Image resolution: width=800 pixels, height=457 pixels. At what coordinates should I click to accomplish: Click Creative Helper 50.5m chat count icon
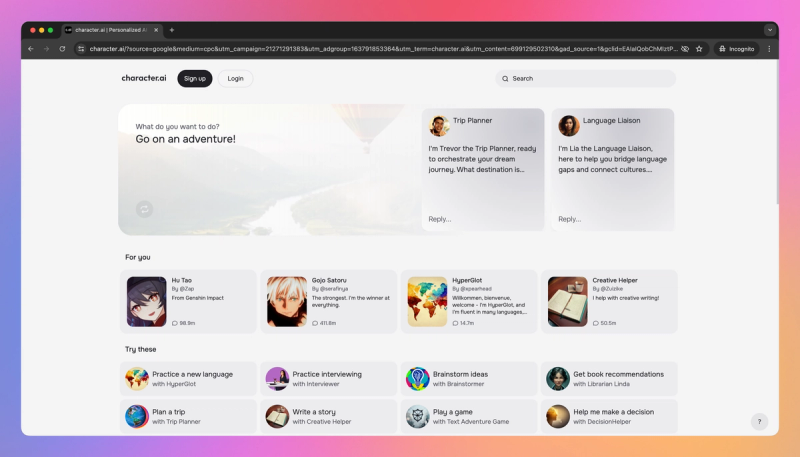click(595, 323)
